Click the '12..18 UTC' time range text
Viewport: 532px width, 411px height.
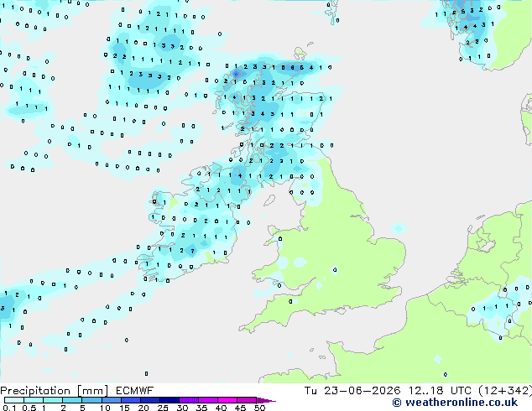pos(440,391)
